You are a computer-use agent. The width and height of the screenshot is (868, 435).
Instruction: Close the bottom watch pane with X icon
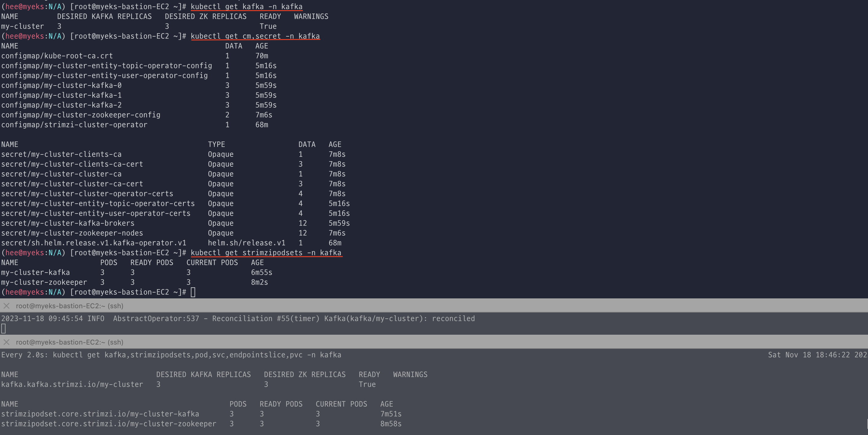[x=6, y=342]
